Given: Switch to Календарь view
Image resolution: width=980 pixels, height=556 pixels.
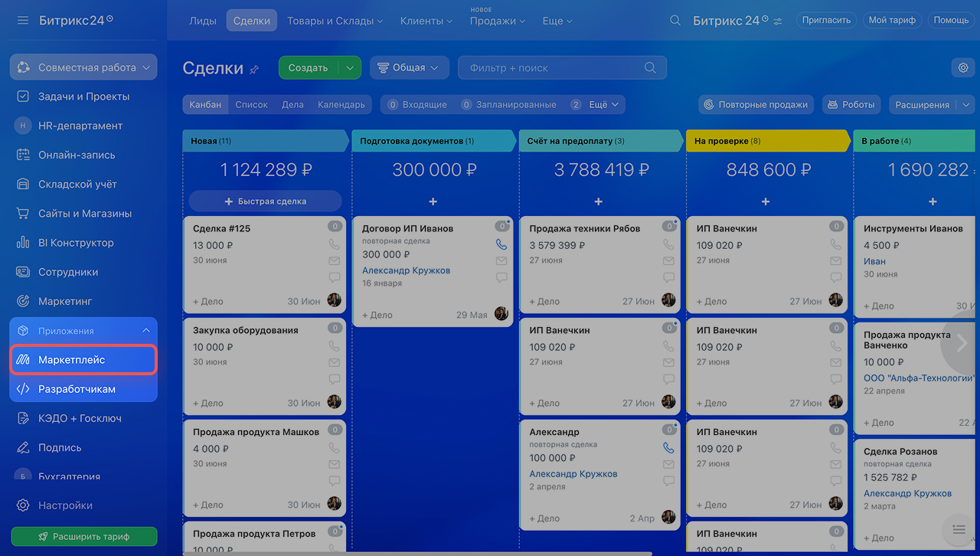Looking at the screenshot, I should (x=341, y=105).
